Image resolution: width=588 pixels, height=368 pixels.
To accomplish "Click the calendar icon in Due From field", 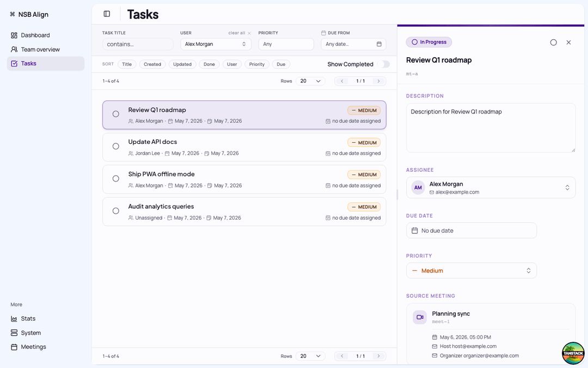I will click(379, 44).
